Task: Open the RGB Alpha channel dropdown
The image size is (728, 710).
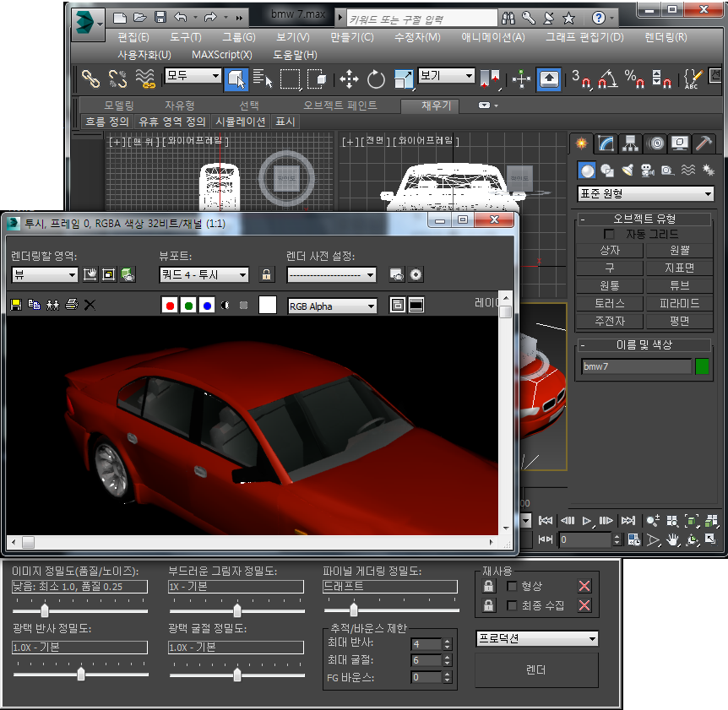Action: 332,306
